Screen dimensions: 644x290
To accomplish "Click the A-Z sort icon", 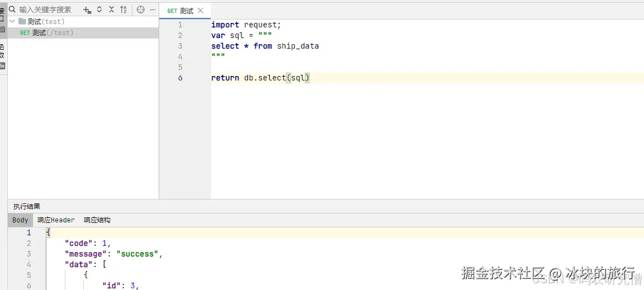I will (123, 9).
